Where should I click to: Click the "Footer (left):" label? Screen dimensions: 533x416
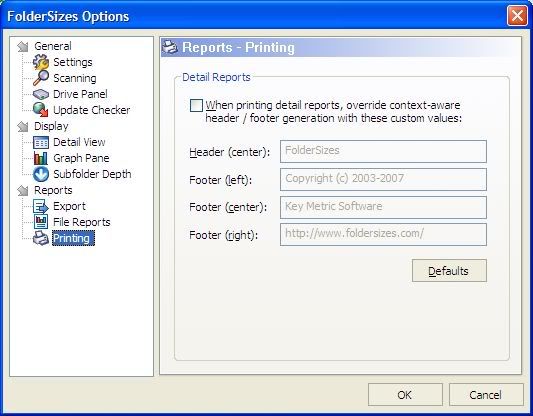(221, 180)
